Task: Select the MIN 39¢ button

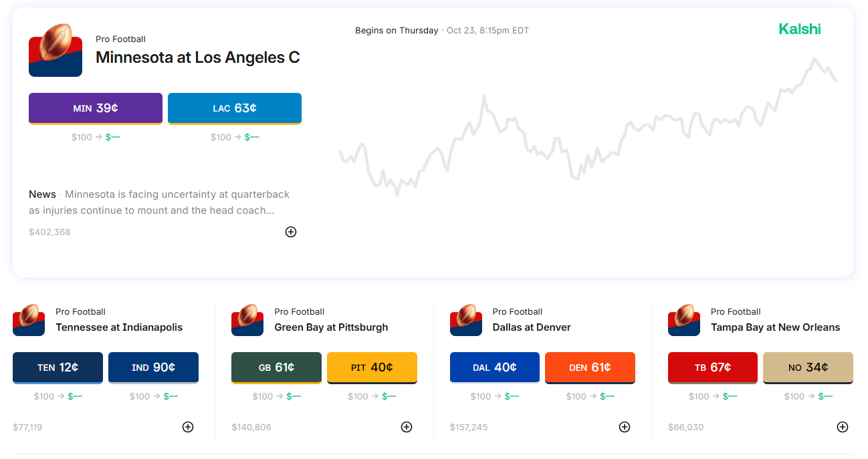Action: [96, 108]
